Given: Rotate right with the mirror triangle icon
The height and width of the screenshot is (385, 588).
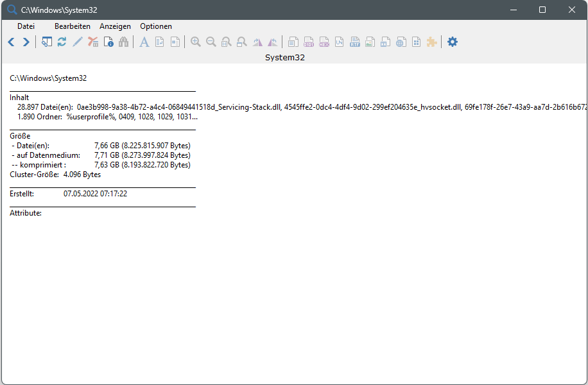Looking at the screenshot, I should [257, 42].
